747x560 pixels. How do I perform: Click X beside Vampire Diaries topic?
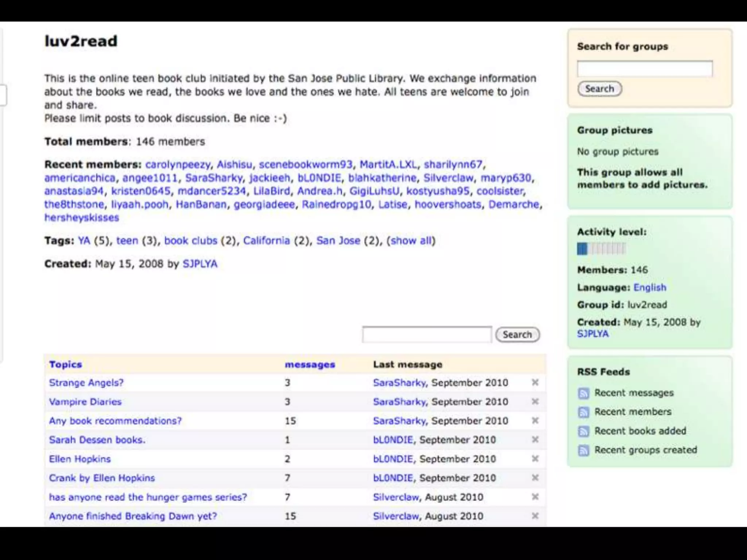coord(535,401)
